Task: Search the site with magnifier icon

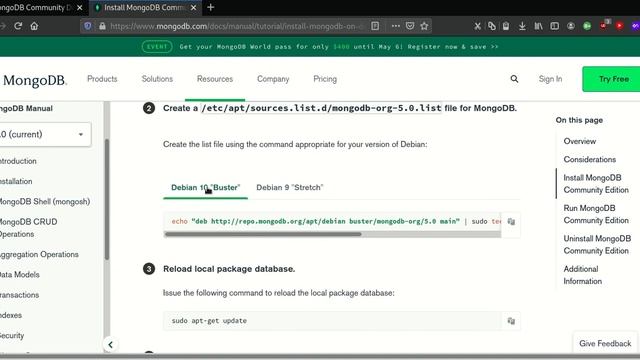Action: [514, 79]
